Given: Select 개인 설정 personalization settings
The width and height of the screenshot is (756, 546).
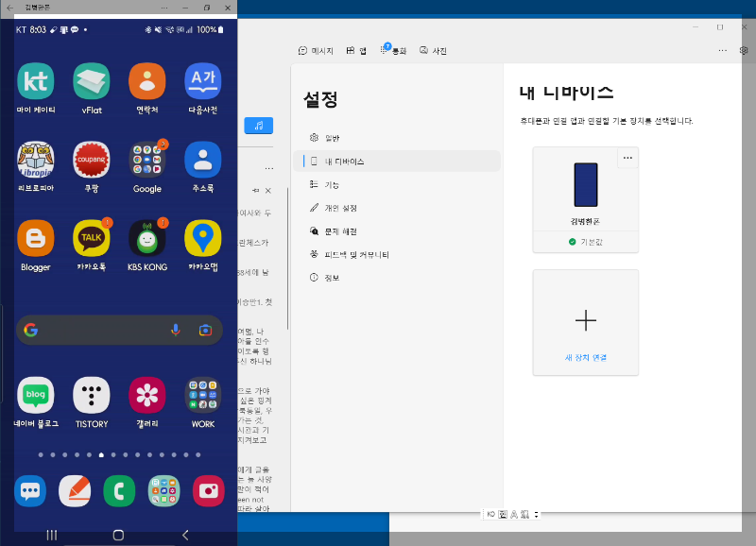Looking at the screenshot, I should [x=397, y=208].
